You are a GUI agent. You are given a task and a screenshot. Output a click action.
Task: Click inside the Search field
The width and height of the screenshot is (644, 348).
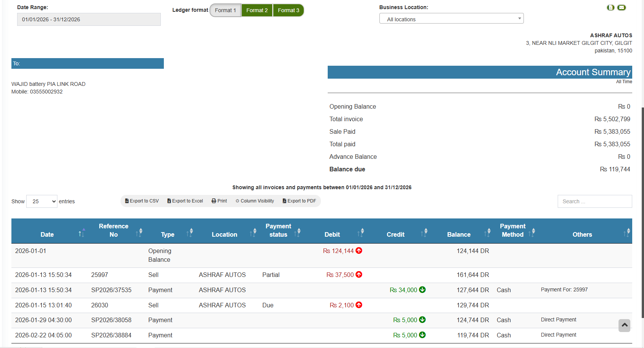(x=594, y=201)
